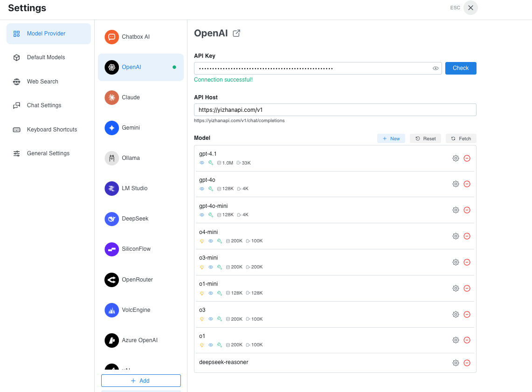Open Keyboard Shortcuts settings
532x392 pixels.
49,130
